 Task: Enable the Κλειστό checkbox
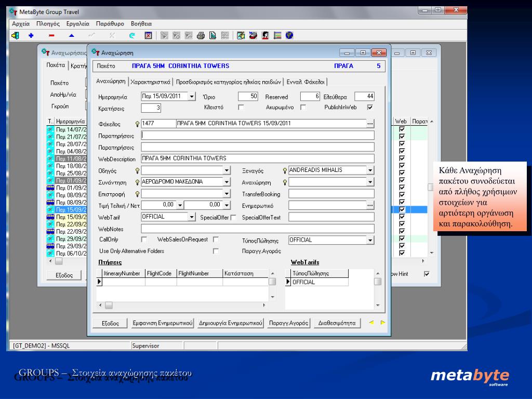click(x=241, y=108)
